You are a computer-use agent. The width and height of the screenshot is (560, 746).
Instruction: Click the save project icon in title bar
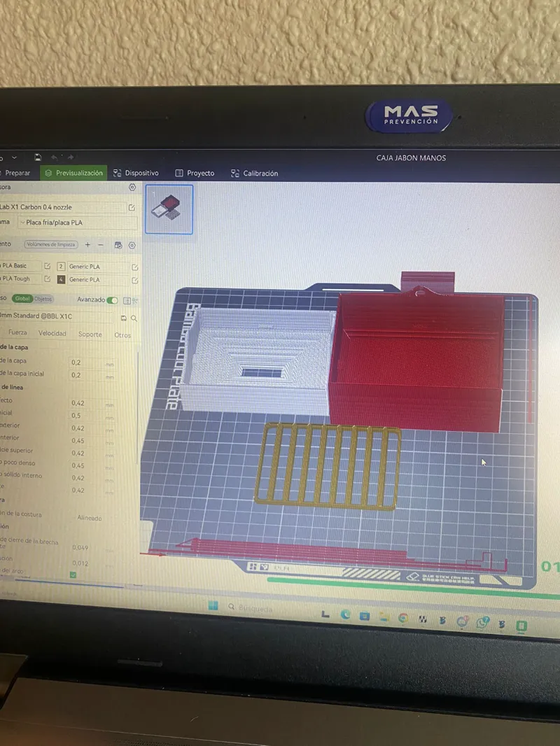pyautogui.click(x=38, y=157)
